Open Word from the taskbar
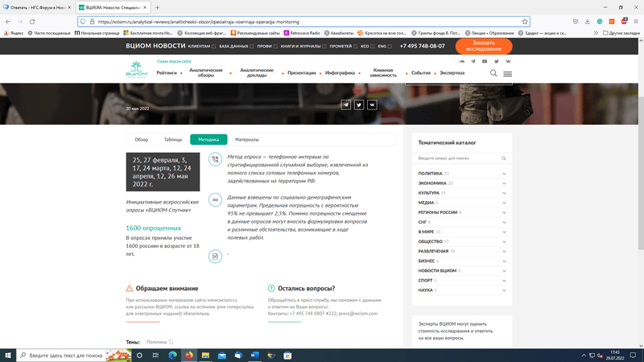 [x=254, y=356]
